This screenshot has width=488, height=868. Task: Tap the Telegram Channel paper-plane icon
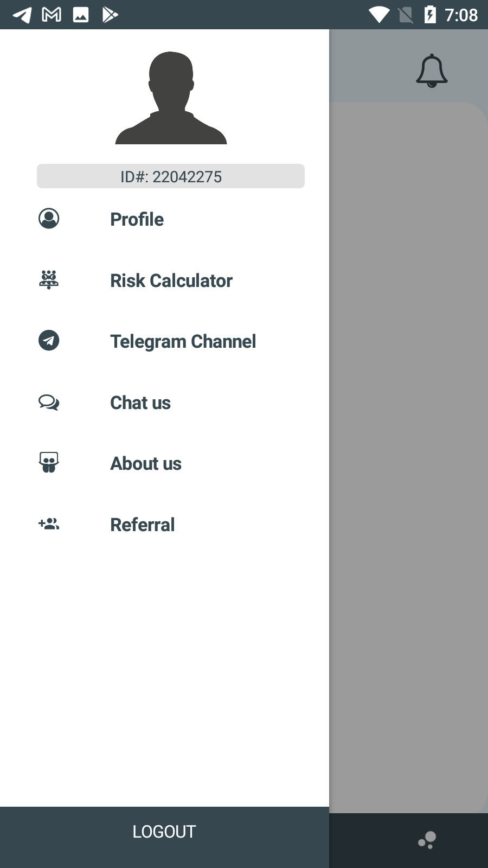click(49, 341)
